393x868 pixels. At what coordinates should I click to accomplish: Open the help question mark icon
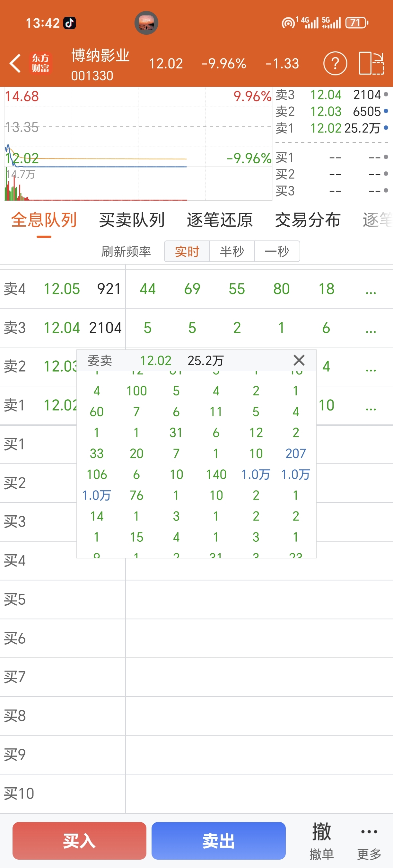click(335, 63)
